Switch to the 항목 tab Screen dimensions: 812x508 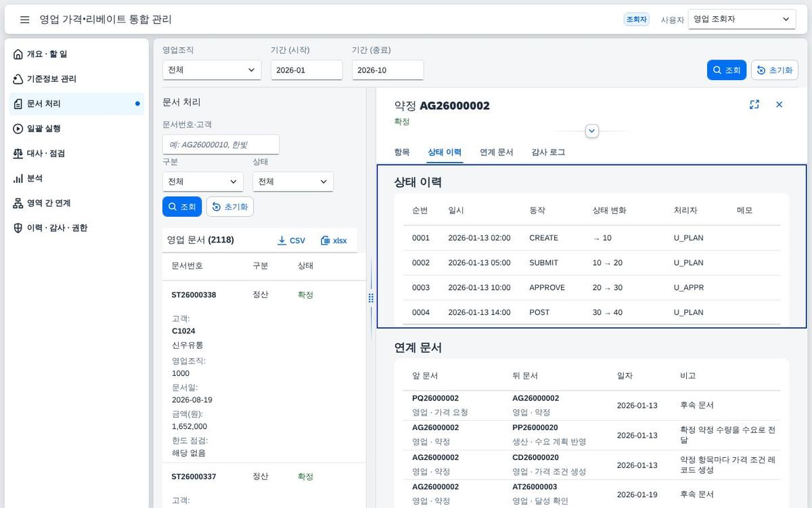(x=402, y=152)
